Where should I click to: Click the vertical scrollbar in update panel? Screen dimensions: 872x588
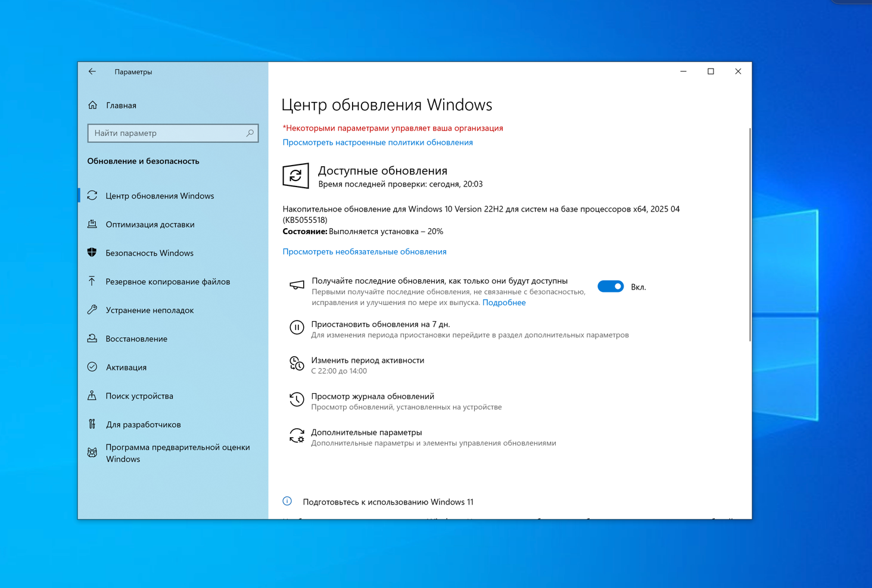(x=749, y=234)
